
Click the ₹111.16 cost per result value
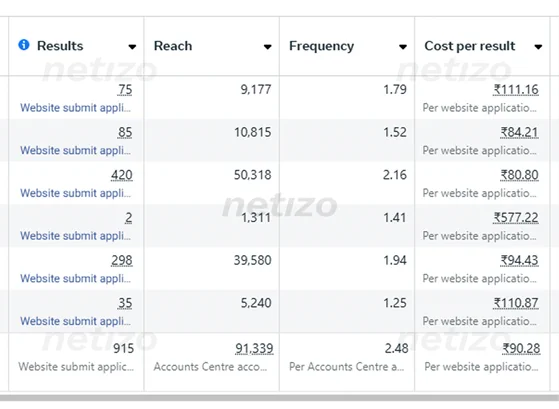[516, 90]
